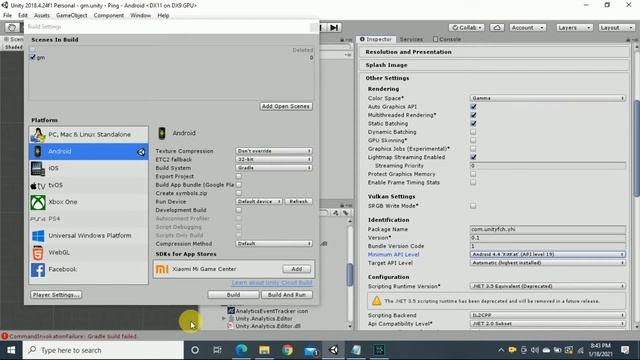Open ETC2 fallback dropdown
The height and width of the screenshot is (360, 640).
(274, 159)
